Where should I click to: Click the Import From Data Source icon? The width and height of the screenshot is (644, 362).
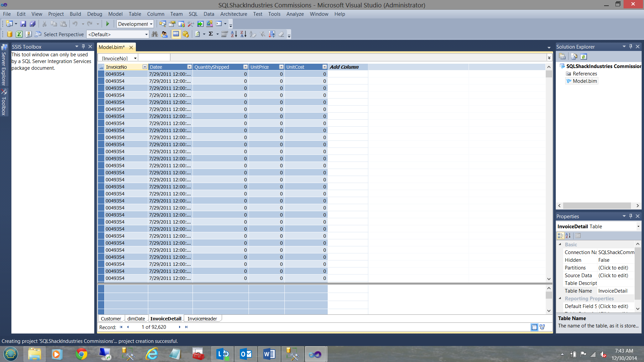click(10, 34)
